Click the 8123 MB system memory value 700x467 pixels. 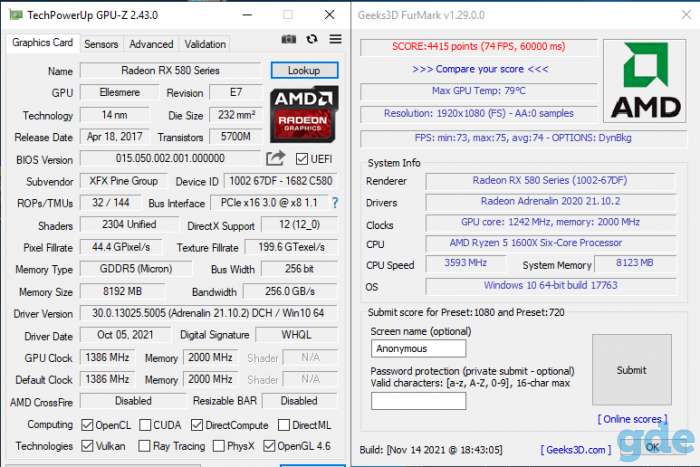click(635, 263)
